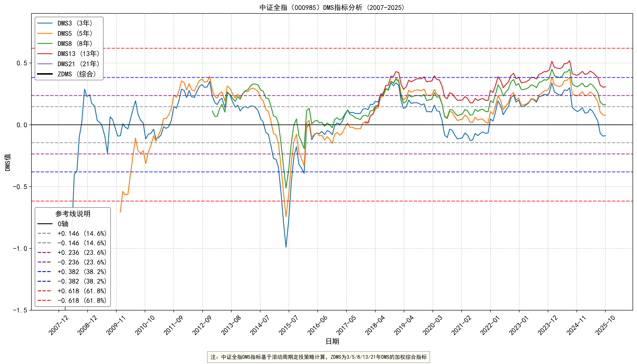This screenshot has height=364, width=637.
Task: Click the 2025-10 x-axis date label
Action: (605, 325)
